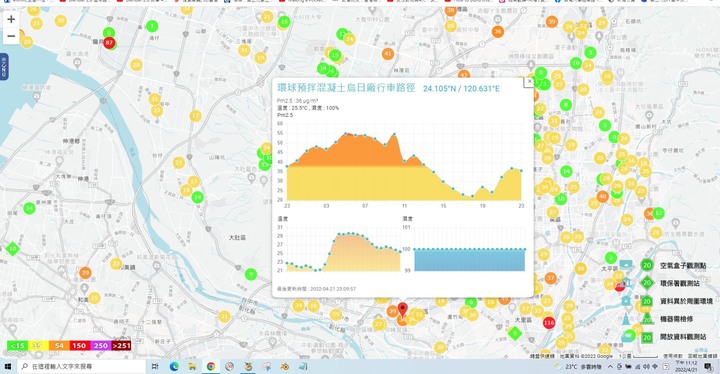
Task: Open the green 12 marker beside orange marker
Action: pos(659,213)
